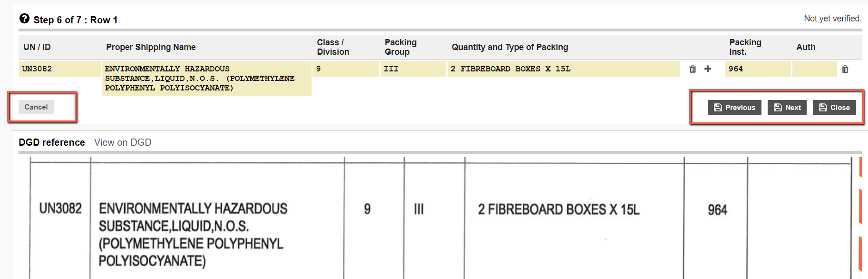Click the Cancel button
The width and height of the screenshot is (868, 279).
pyautogui.click(x=36, y=107)
